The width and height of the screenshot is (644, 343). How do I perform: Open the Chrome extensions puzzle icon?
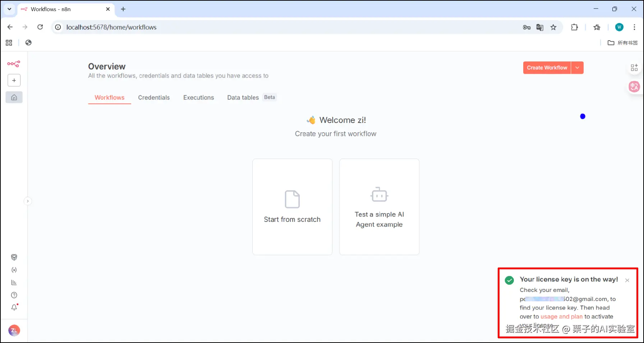tap(574, 27)
